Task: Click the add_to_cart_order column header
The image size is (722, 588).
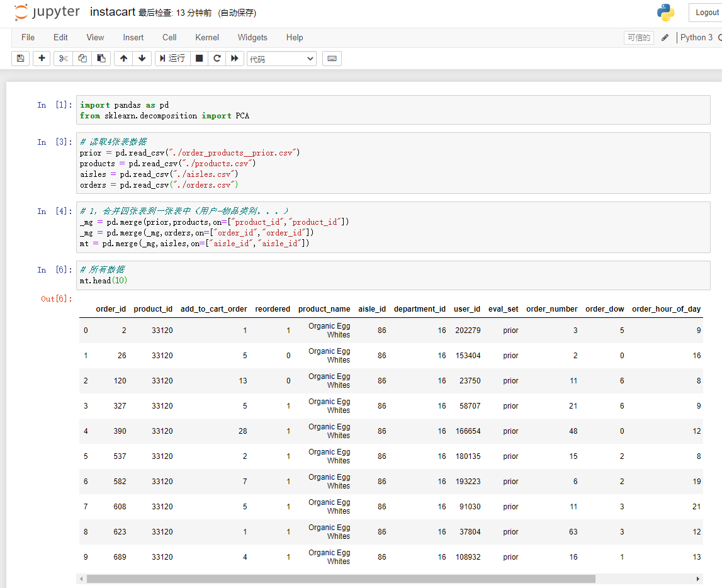Action: [x=213, y=309]
